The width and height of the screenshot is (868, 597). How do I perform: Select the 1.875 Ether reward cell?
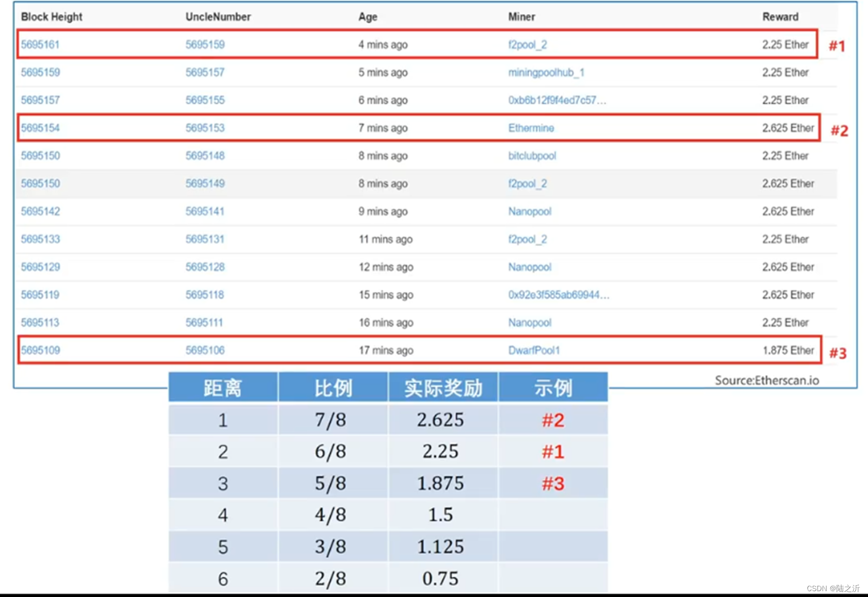(x=788, y=350)
